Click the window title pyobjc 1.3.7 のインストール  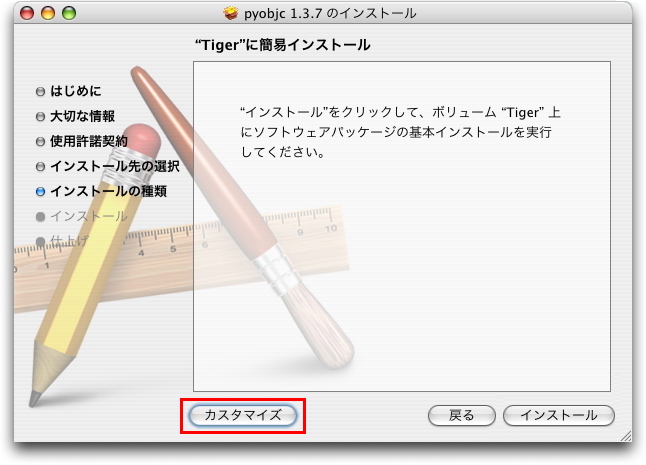pos(330,14)
